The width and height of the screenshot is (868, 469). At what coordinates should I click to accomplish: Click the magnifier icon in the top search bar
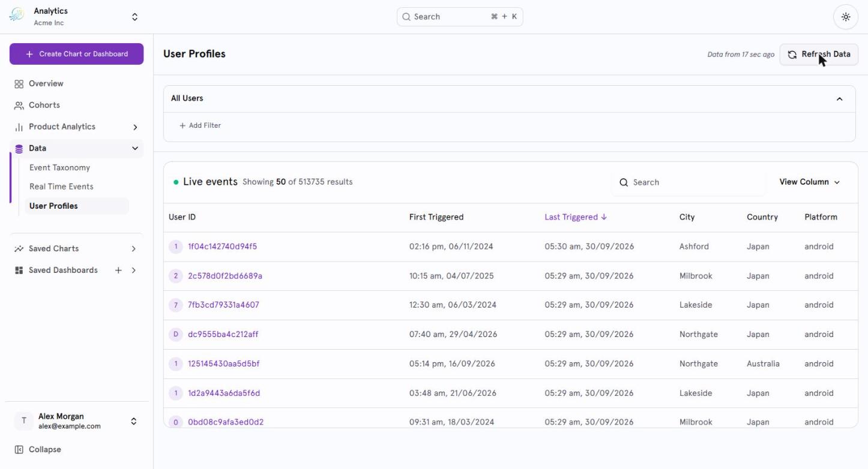406,17
